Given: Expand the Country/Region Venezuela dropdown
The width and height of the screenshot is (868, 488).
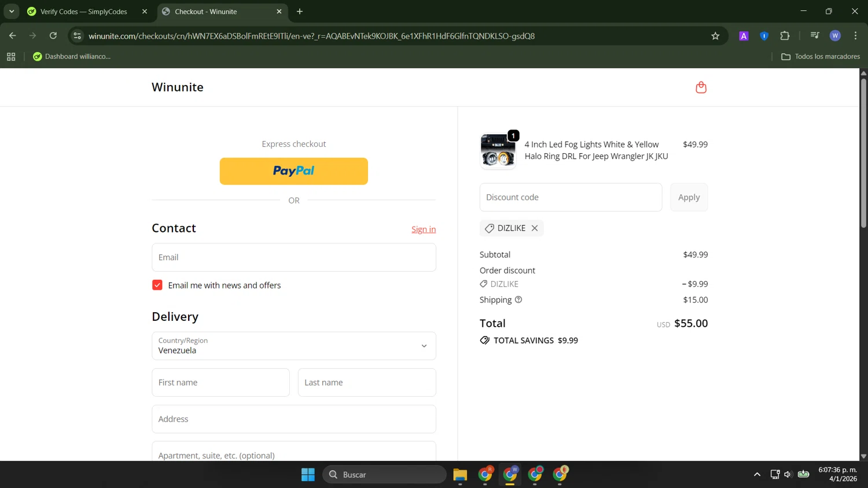Looking at the screenshot, I should point(294,346).
